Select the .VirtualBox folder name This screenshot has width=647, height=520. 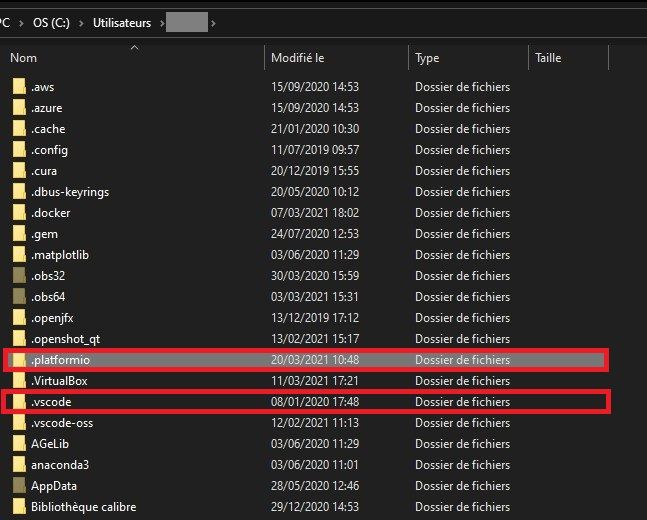tap(59, 381)
